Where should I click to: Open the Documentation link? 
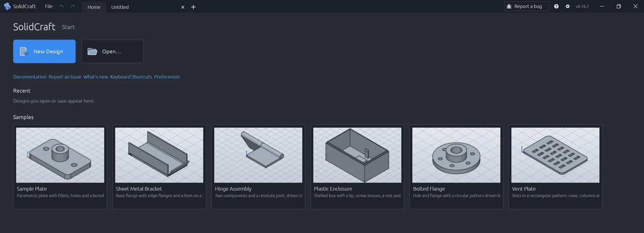click(x=30, y=77)
